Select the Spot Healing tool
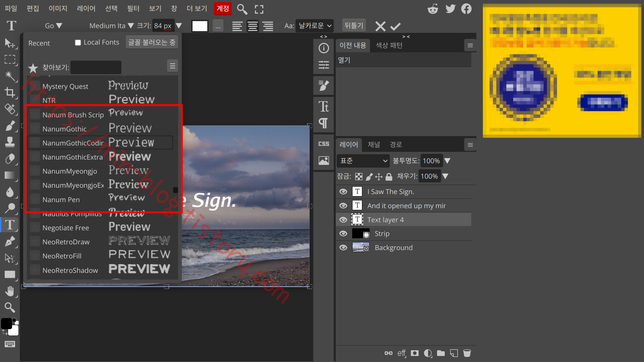 click(10, 109)
